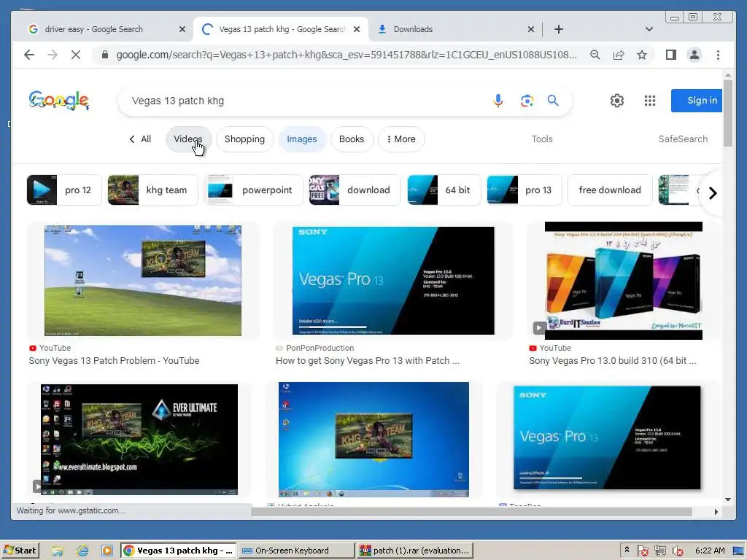Open the Vegas Pro 13.0 build 310 thumbnail
Image resolution: width=747 pixels, height=560 pixels.
(624, 281)
